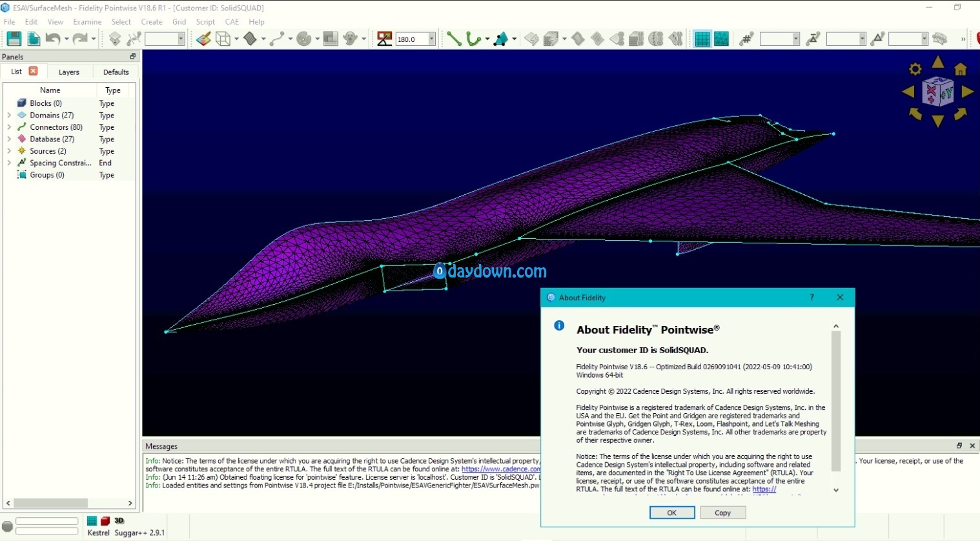Image resolution: width=980 pixels, height=541 pixels.
Task: Click the settings gear in view navigator
Action: (915, 69)
